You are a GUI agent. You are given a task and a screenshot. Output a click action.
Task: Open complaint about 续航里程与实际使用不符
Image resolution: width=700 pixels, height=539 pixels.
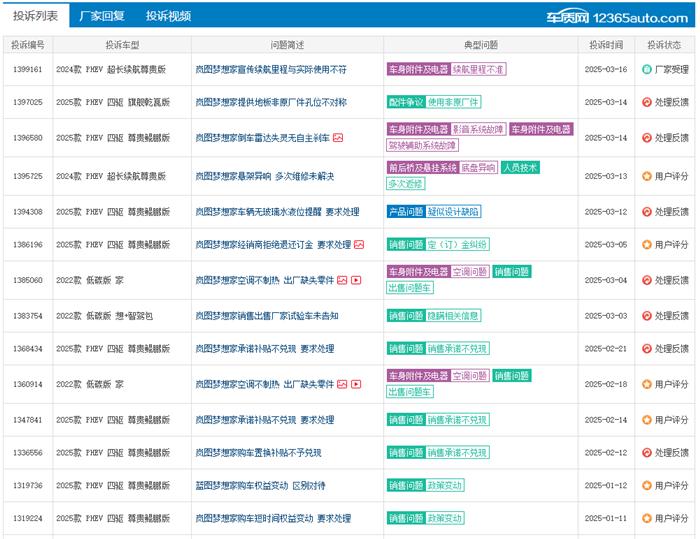[x=271, y=69]
